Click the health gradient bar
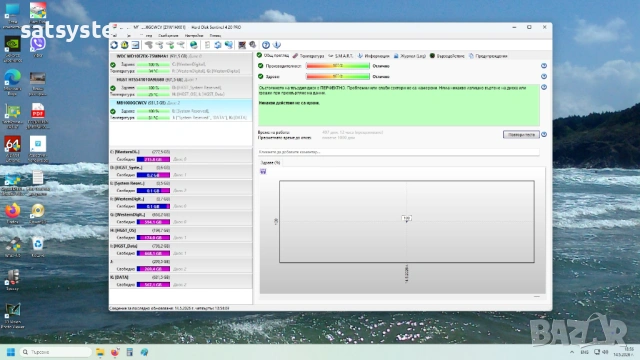 [x=338, y=76]
